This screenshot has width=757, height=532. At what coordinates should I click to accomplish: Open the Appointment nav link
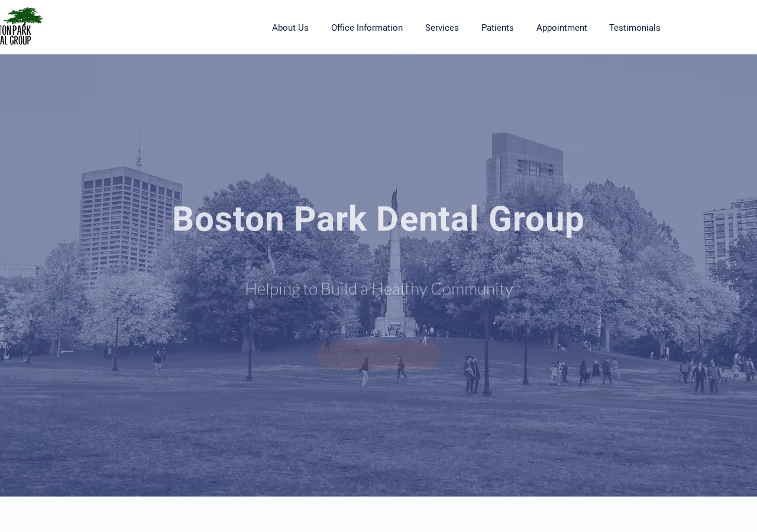point(562,28)
